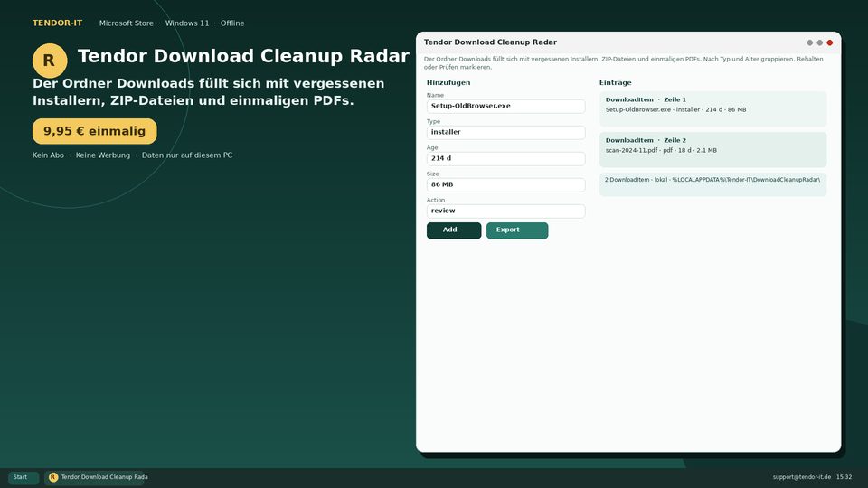Click the Windows 11 label in the header
868x488 pixels.
187,23
